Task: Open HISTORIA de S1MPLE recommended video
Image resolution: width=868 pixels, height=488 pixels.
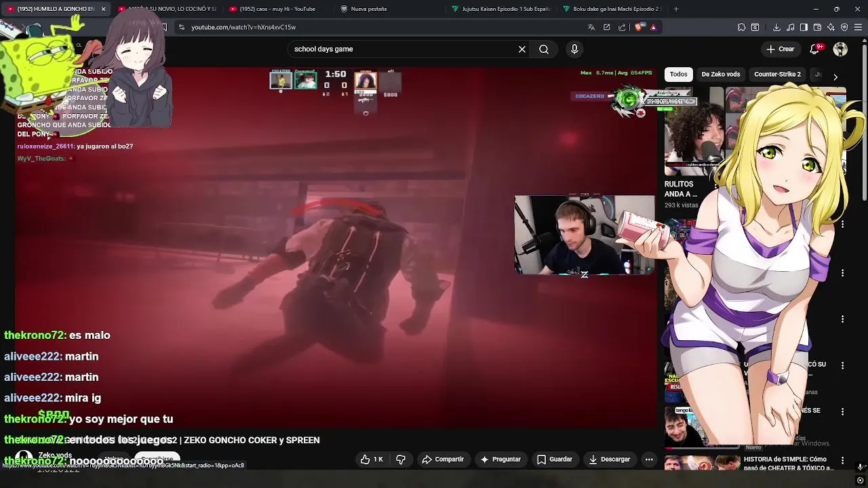Action: 789,464
